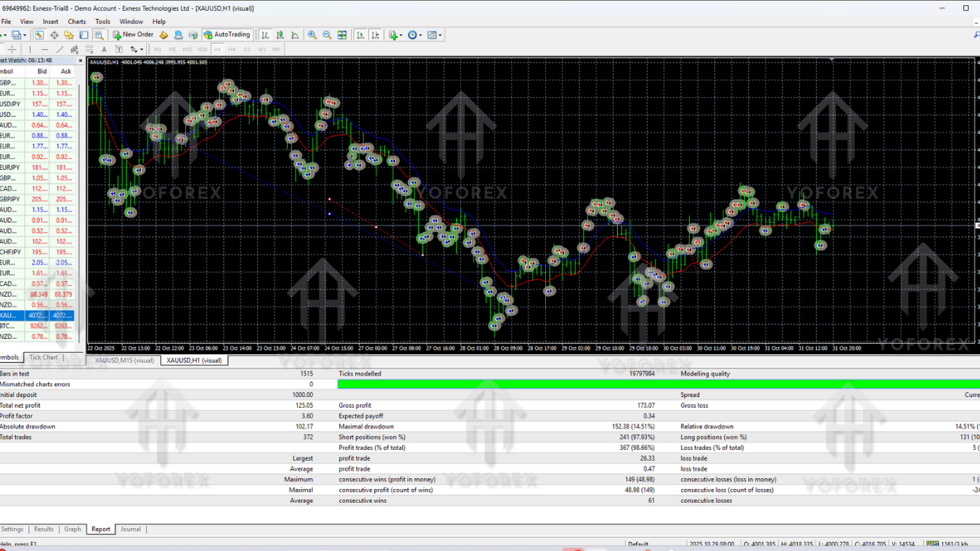Open the Charts menu
980x551 pixels.
click(77, 21)
